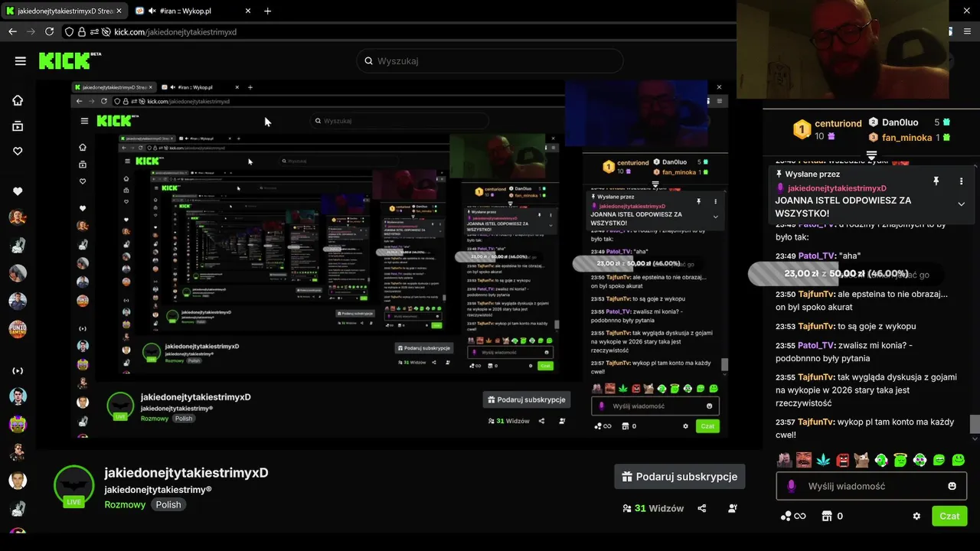Switch to the jakiedonejtytakiestrimyxD Kick tab

(x=65, y=11)
